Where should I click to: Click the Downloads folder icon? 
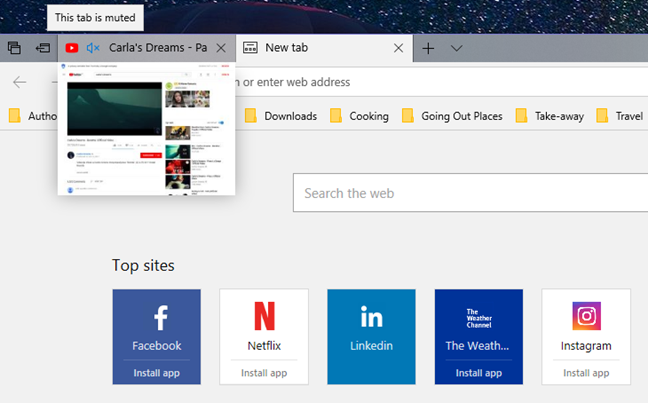(250, 116)
